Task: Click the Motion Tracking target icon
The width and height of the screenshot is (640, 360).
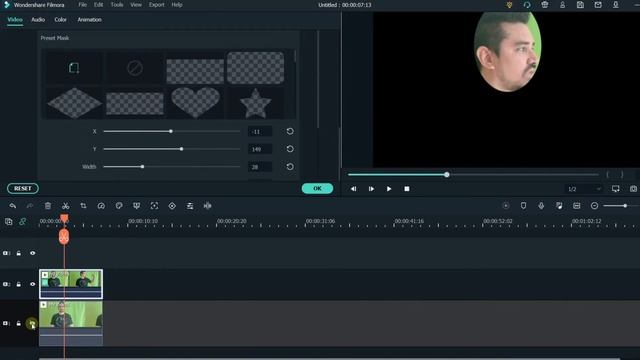Action: coord(154,206)
